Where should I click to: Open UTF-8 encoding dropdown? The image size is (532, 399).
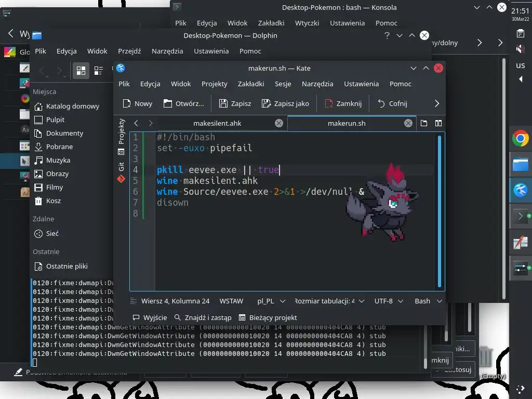389,301
